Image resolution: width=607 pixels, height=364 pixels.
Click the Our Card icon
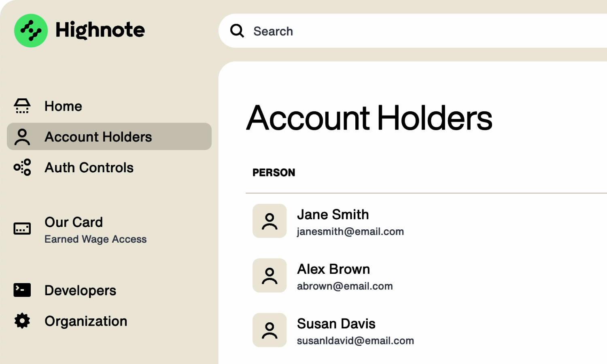(22, 229)
